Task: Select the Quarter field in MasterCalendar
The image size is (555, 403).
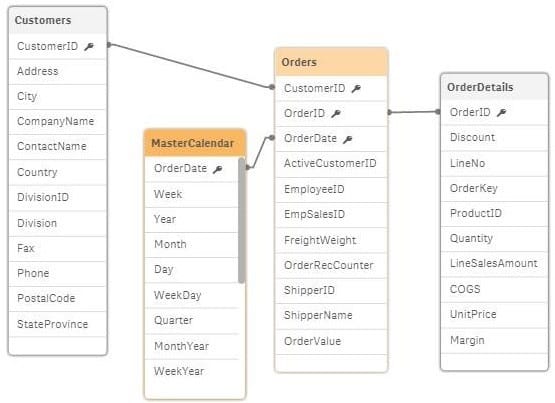Action: point(192,321)
